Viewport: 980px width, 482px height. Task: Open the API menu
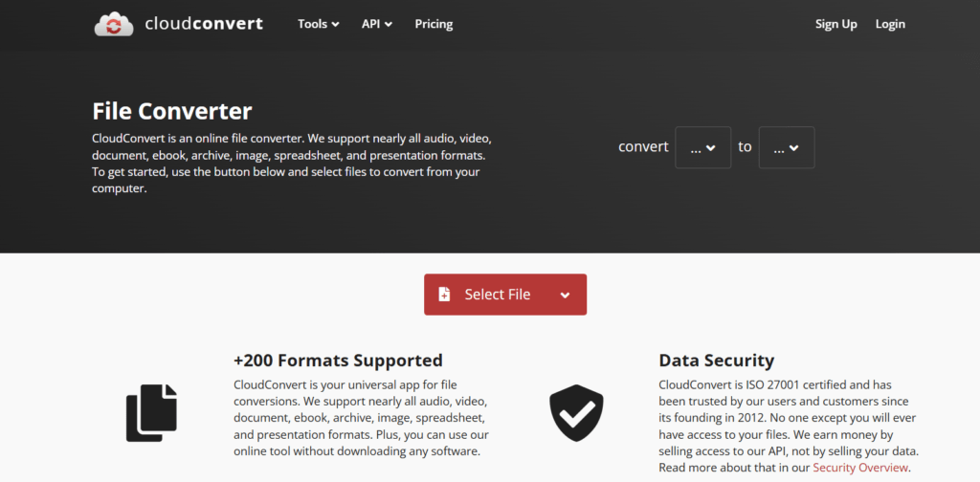(x=370, y=24)
